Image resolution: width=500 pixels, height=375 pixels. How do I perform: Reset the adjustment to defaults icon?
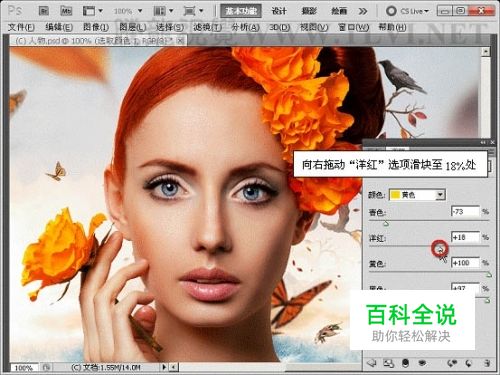point(469,363)
